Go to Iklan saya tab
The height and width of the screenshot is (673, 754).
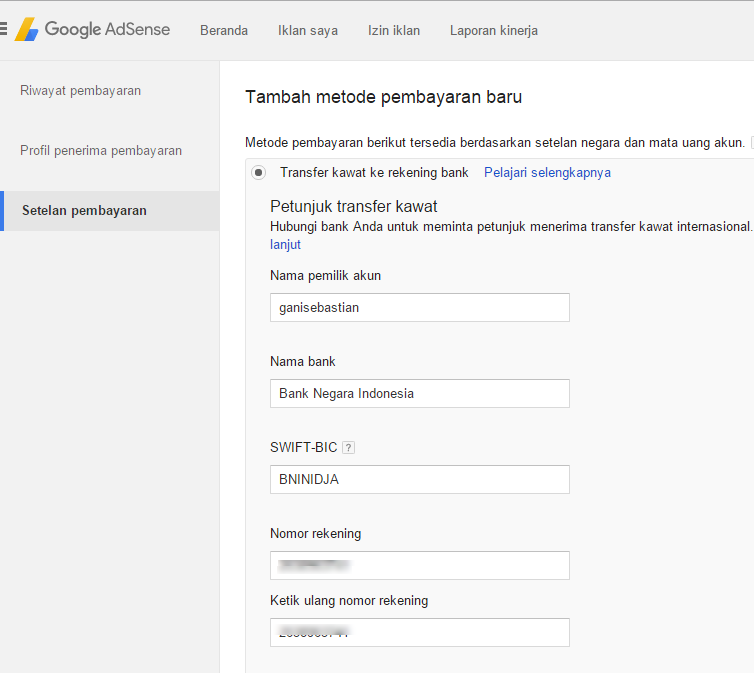[x=308, y=30]
